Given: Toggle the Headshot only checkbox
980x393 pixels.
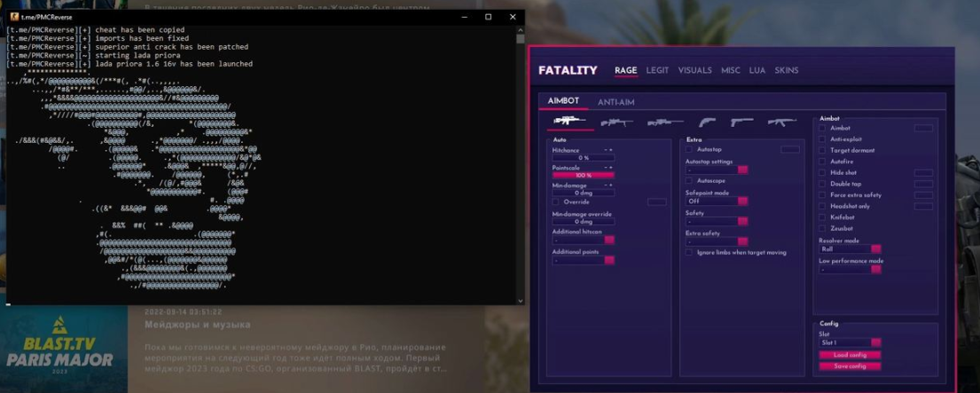Looking at the screenshot, I should tap(822, 206).
